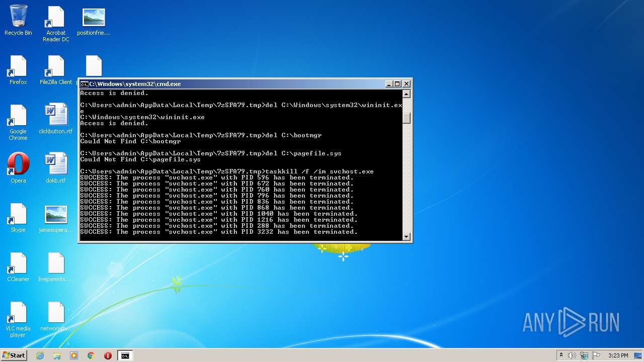Launch Internet Explorer from taskbar
644x362 pixels.
[x=40, y=355]
